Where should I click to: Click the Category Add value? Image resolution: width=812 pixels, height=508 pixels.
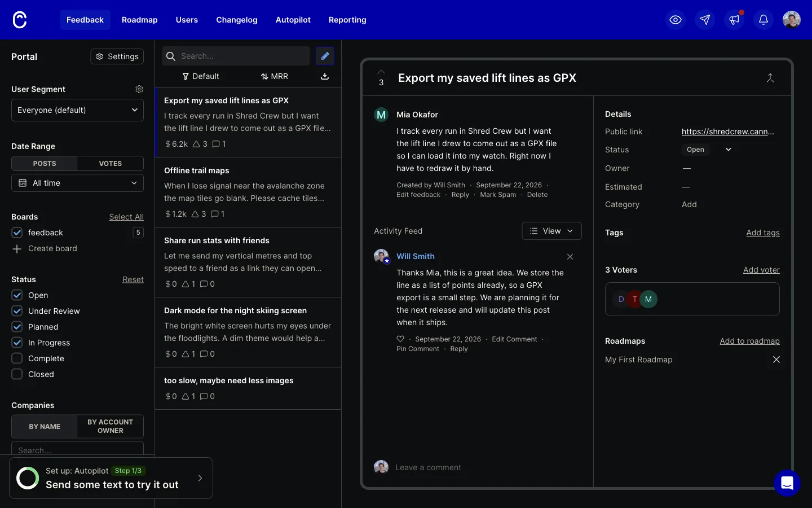689,204
